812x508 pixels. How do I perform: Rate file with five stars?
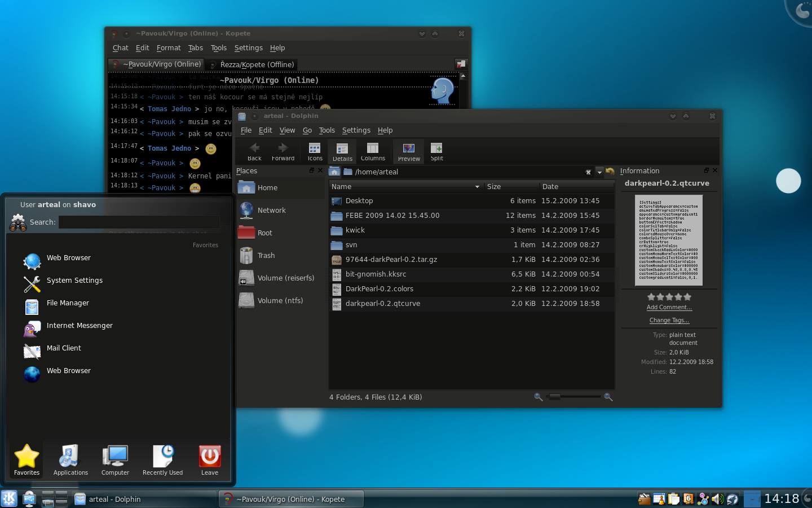pyautogui.click(x=687, y=296)
